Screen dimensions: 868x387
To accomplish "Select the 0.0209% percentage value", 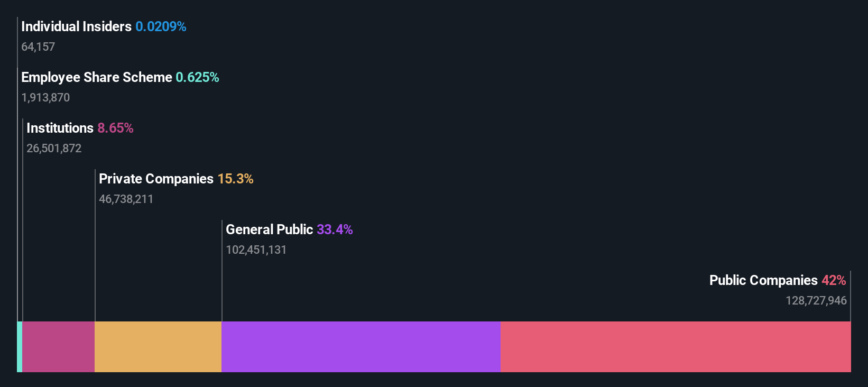I will (x=161, y=26).
